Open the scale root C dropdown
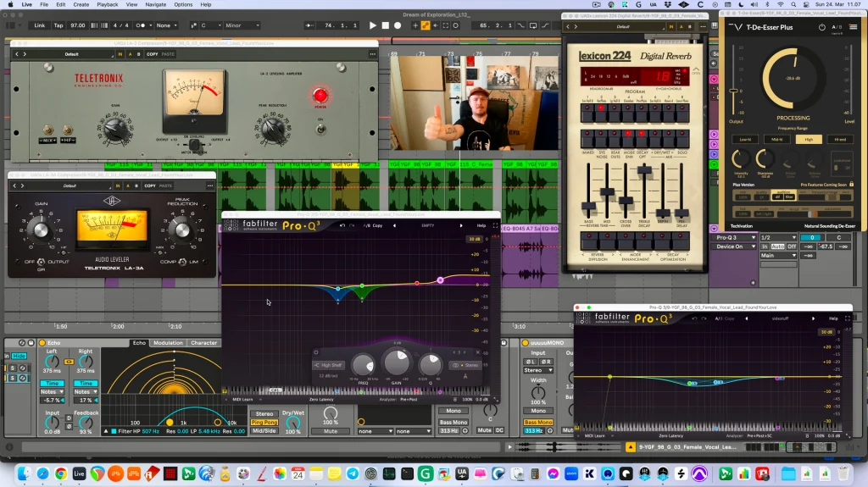 click(211, 25)
